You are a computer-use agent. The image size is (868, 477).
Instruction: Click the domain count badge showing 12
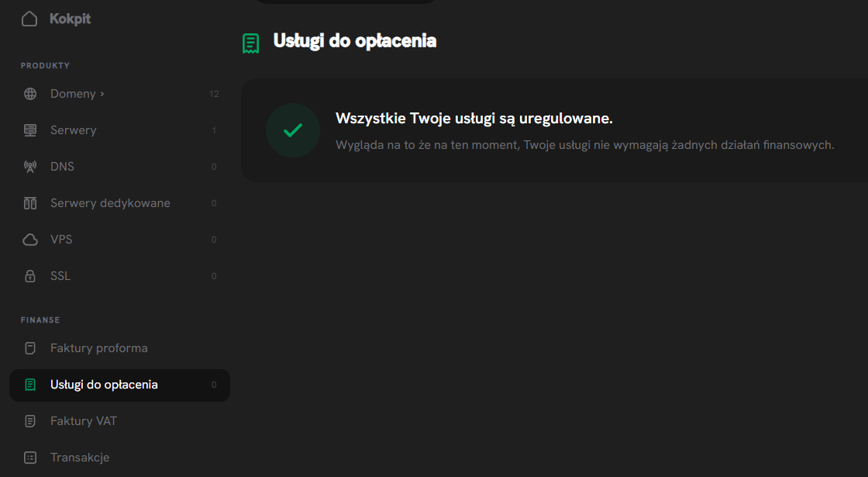click(214, 93)
